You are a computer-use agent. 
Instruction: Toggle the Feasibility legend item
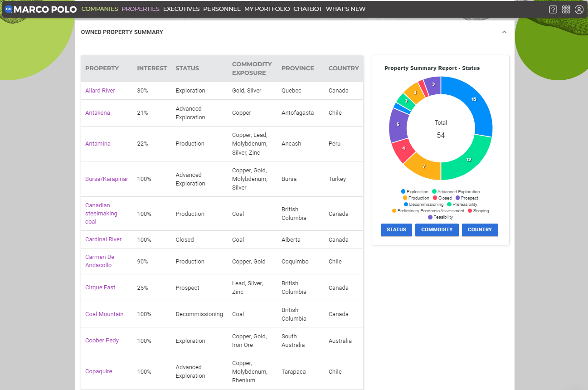(x=440, y=217)
